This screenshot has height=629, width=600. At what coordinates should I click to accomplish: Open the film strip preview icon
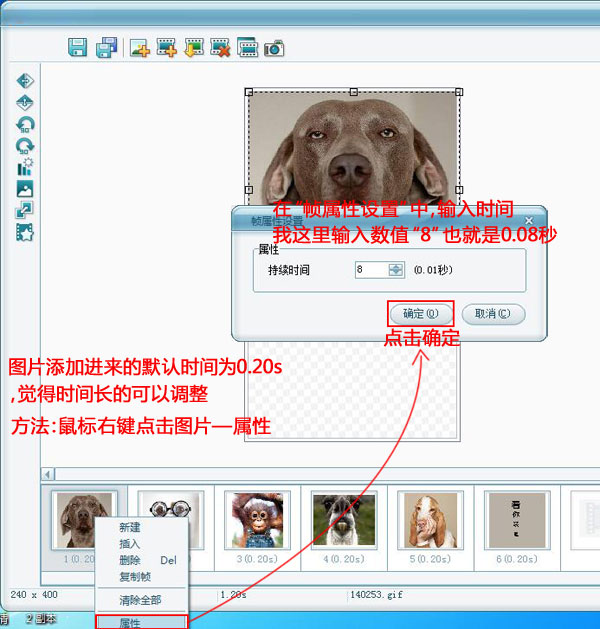(247, 47)
